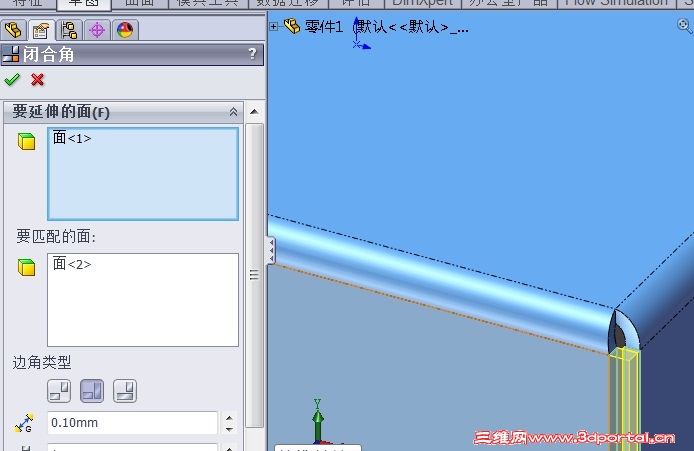This screenshot has height=451, width=694.
Task: Click the green Y-axis of the view triad
Action: [317, 420]
